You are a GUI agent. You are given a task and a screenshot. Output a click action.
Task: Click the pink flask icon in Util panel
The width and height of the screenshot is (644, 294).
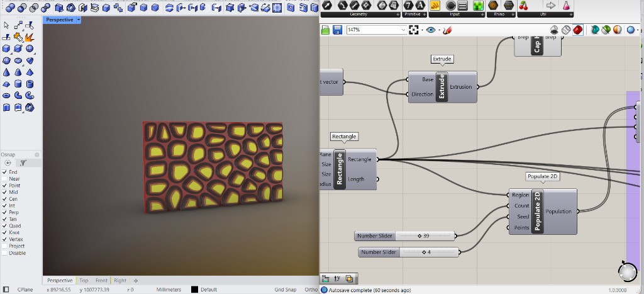point(567,5)
